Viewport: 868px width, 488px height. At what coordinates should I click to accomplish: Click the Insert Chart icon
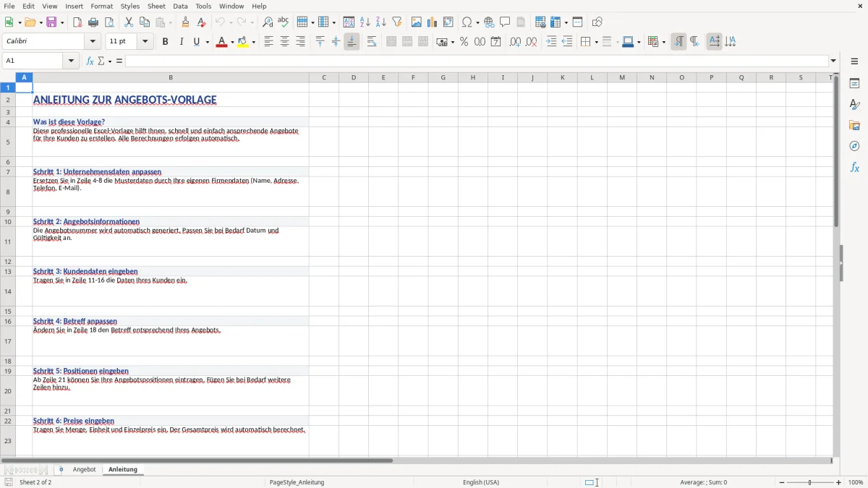pyautogui.click(x=433, y=22)
